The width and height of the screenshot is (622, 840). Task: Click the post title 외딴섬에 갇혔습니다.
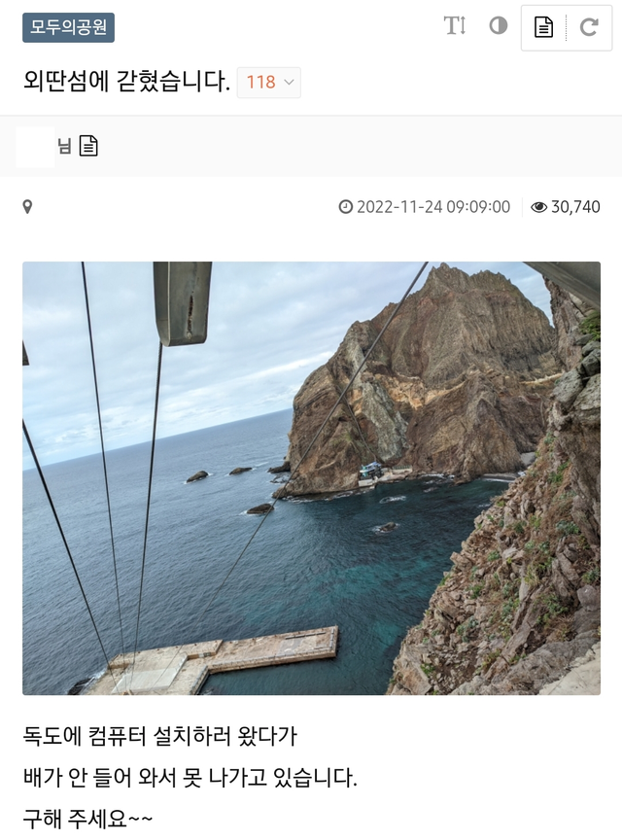(126, 82)
